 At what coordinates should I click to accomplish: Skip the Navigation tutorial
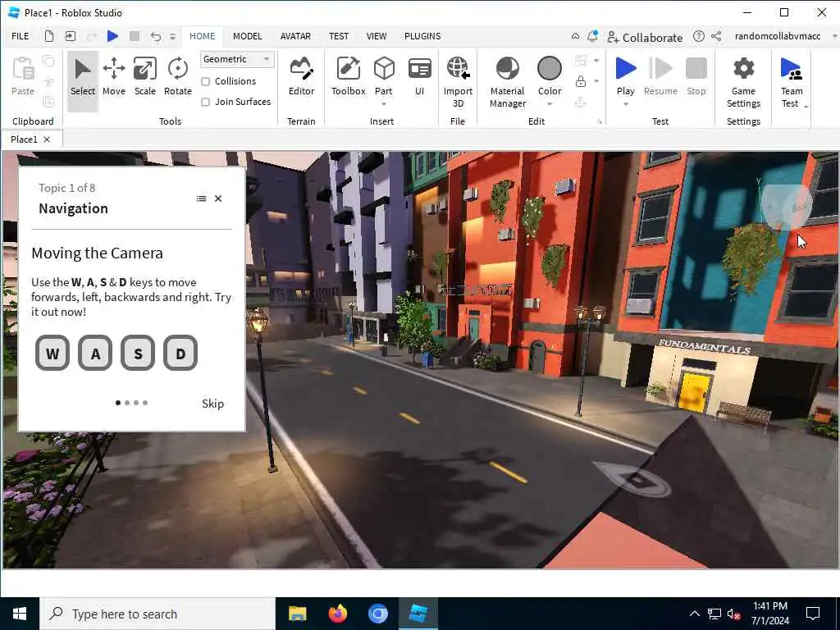pos(212,404)
